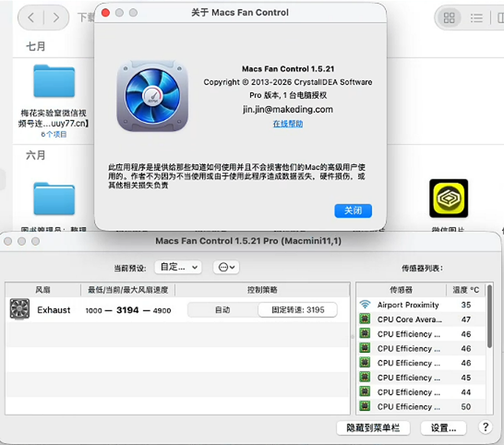
Task: Select 固定转速: 3195 for the Exhaust fan
Action: [x=298, y=310]
